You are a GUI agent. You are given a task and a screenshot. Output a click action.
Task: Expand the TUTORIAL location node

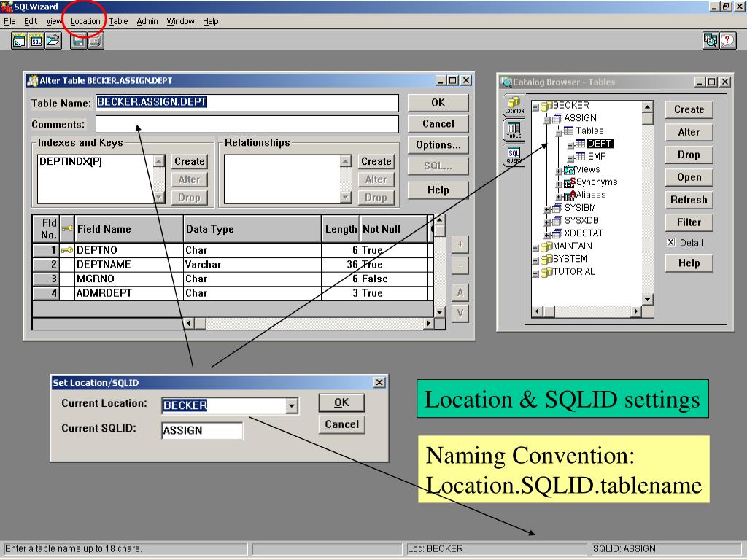pos(535,274)
